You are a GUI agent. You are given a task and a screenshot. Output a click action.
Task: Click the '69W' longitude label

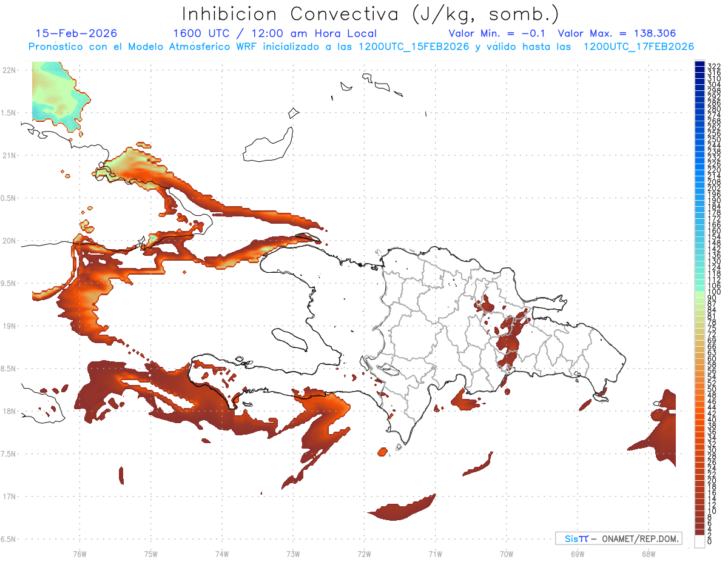[x=578, y=554]
